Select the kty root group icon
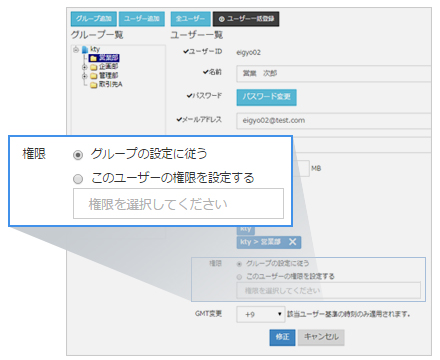This screenshot has height=360, width=440. pyautogui.click(x=85, y=50)
